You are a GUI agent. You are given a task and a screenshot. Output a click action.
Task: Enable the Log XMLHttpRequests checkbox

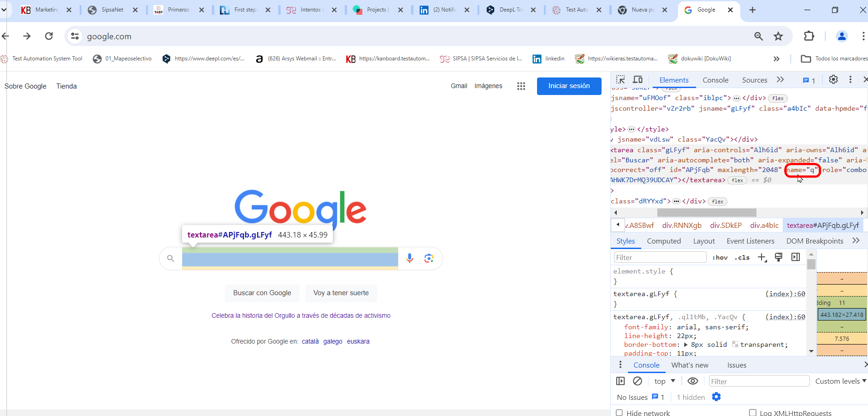coord(753,413)
